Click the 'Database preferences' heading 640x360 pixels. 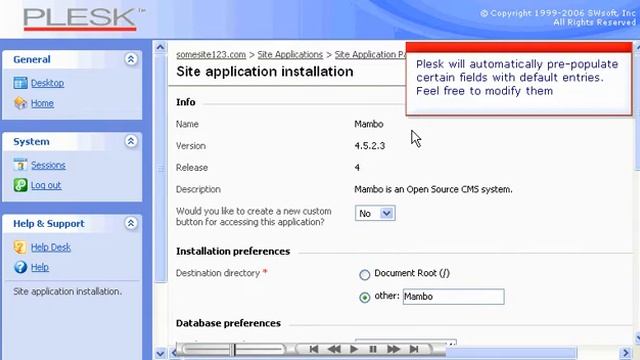point(228,323)
